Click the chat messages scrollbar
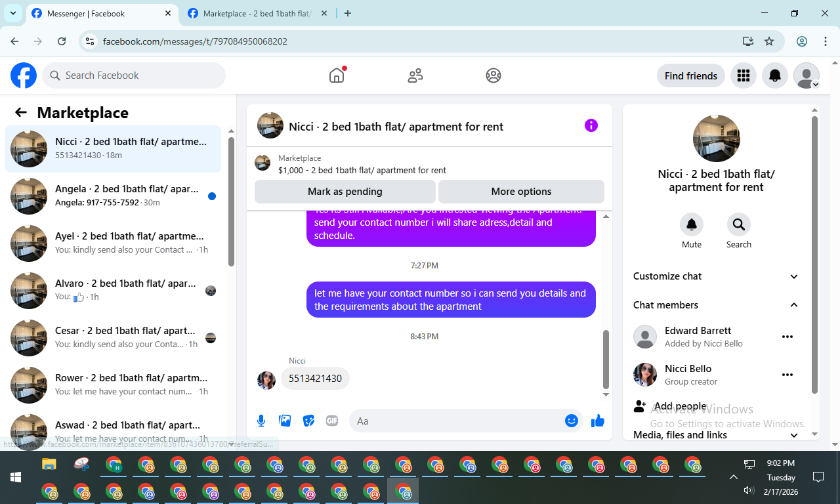The width and height of the screenshot is (840, 504). pos(606,360)
